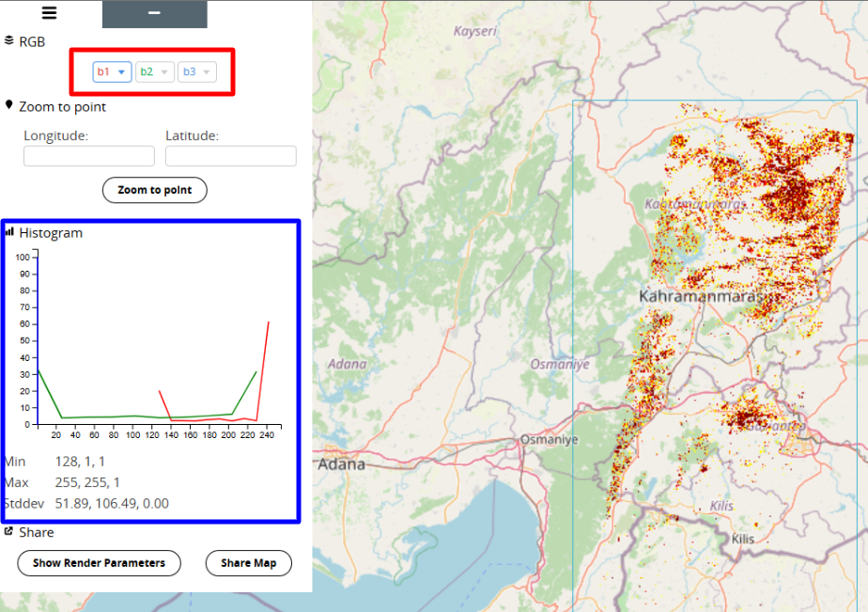The image size is (868, 612).
Task: Open the b3 blue band dropdown
Action: pos(197,71)
